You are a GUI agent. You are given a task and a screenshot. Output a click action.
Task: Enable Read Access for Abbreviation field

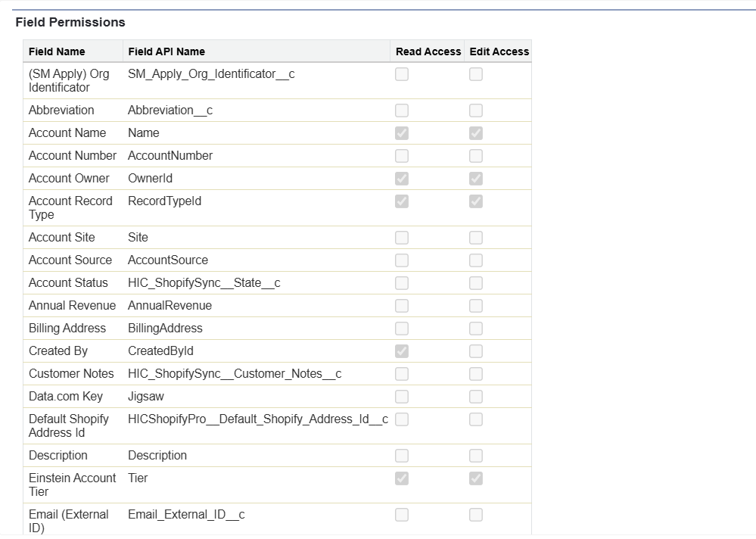coord(402,111)
